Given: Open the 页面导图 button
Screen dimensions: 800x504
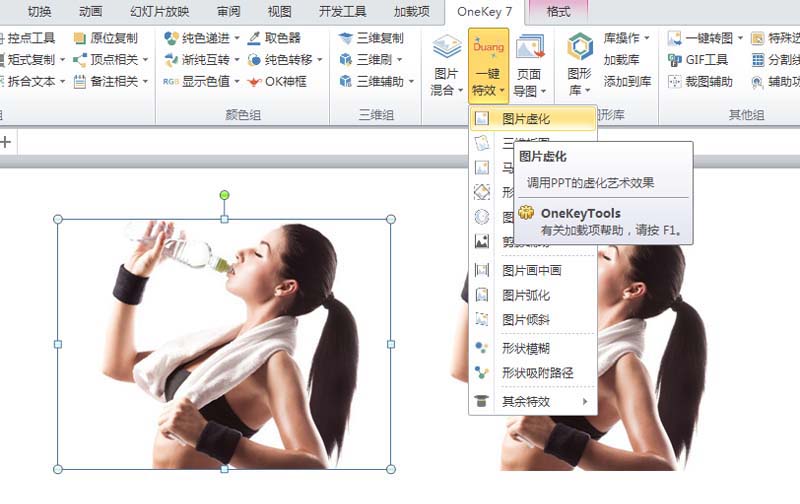Looking at the screenshot, I should (x=530, y=64).
